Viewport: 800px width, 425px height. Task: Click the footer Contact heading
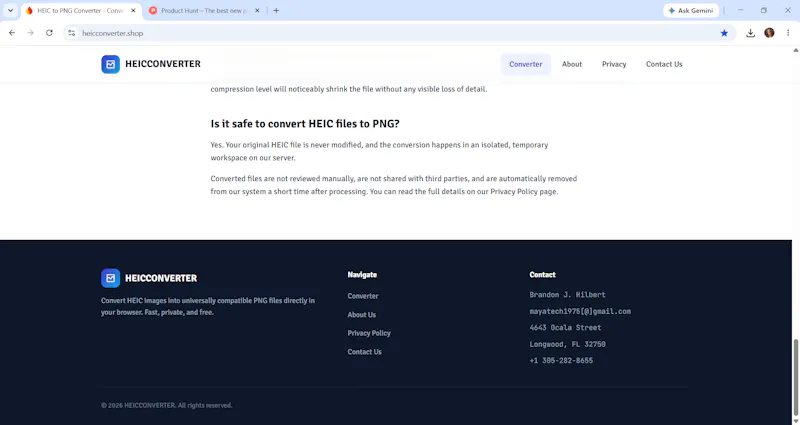tap(542, 274)
